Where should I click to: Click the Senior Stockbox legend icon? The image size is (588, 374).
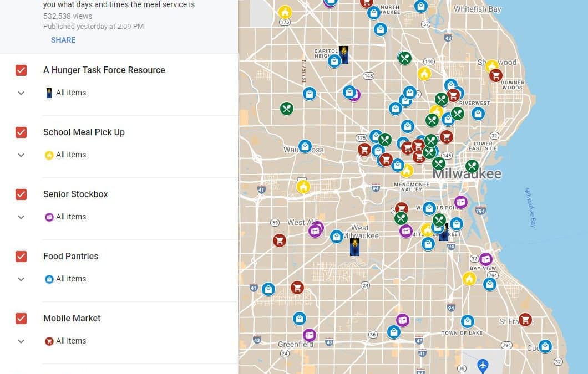[x=49, y=217]
